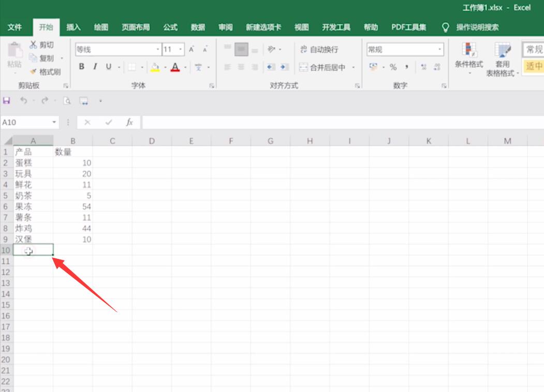This screenshot has width=544, height=392.
Task: Increase the cell indent
Action: 285,67
